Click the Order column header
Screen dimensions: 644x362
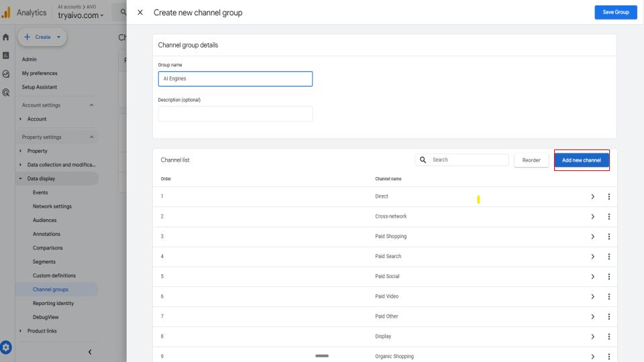tap(166, 179)
